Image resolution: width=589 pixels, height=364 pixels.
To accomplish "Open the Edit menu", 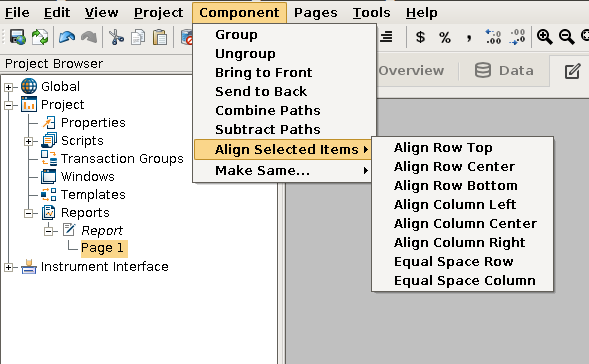I will [57, 13].
